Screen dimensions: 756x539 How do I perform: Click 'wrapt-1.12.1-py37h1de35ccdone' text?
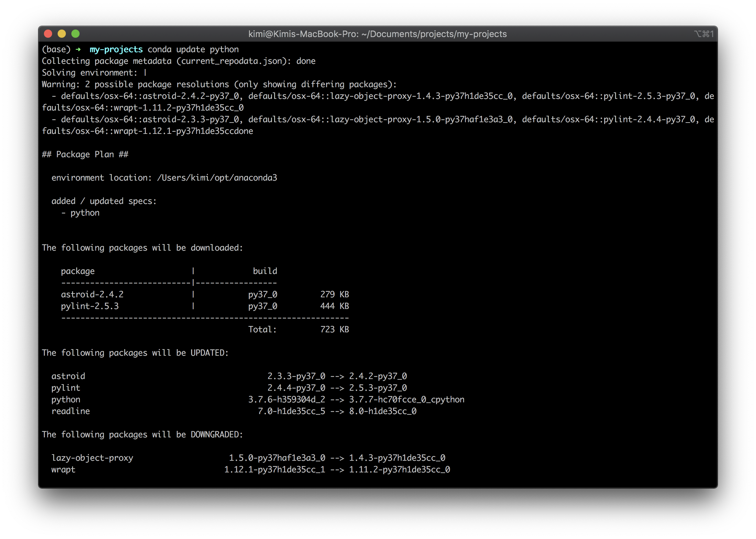(184, 131)
